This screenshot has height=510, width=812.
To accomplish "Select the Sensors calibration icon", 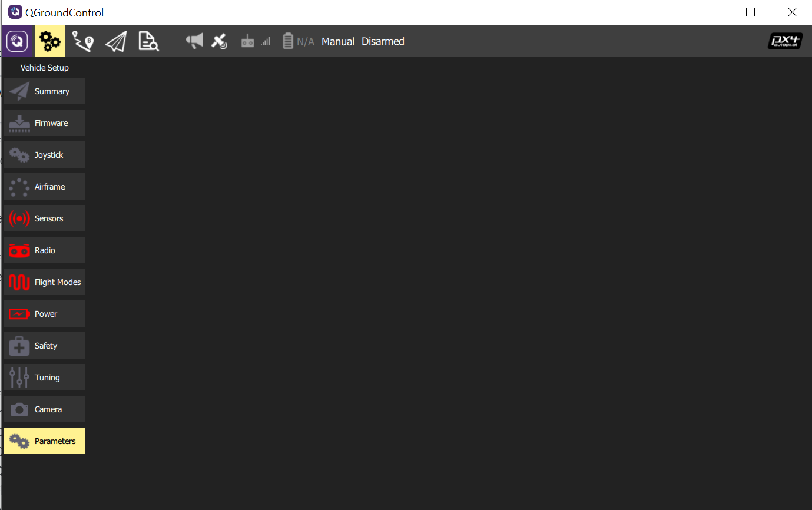I will [x=44, y=218].
